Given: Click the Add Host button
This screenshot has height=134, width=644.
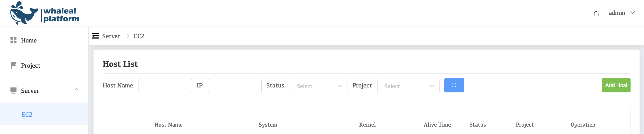Looking at the screenshot, I should point(616,85).
